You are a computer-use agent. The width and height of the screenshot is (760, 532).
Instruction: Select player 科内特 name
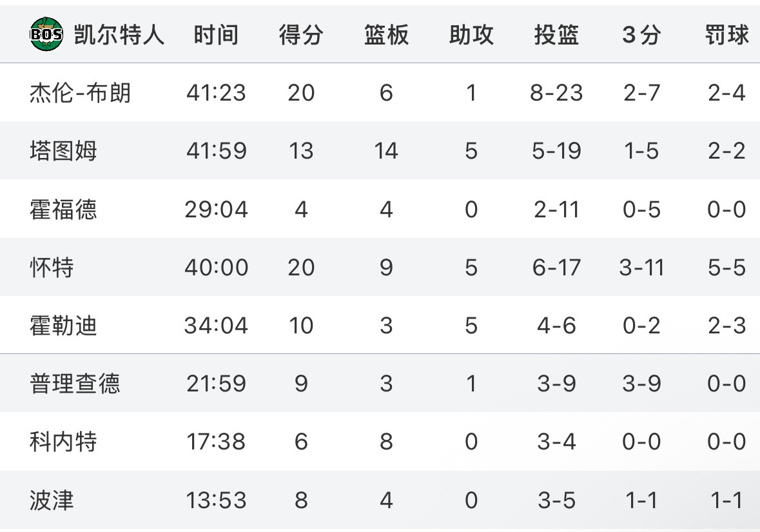click(63, 441)
